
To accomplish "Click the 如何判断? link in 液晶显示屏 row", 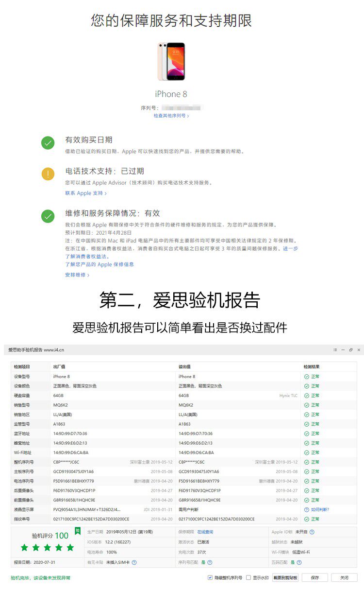I will [x=320, y=509].
